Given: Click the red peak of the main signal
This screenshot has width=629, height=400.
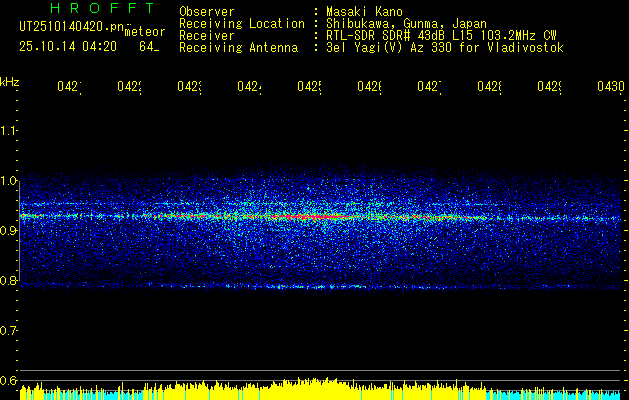Looking at the screenshot, I should (313, 217).
